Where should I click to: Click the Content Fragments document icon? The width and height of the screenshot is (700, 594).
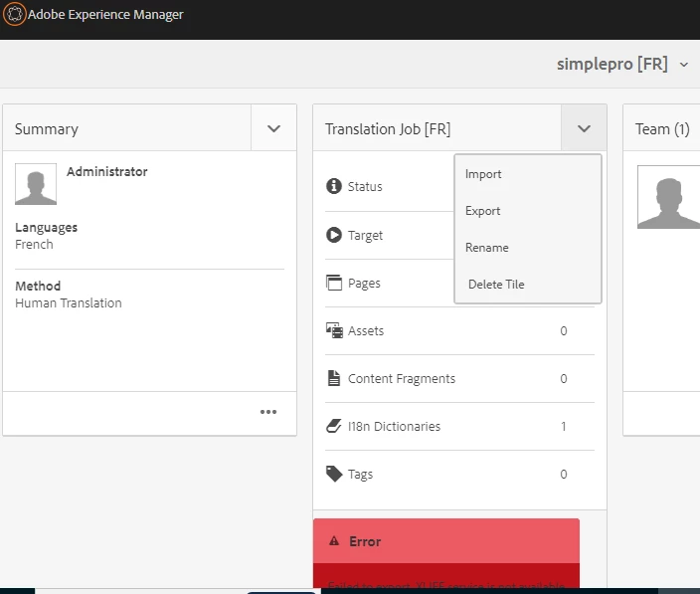[333, 378]
